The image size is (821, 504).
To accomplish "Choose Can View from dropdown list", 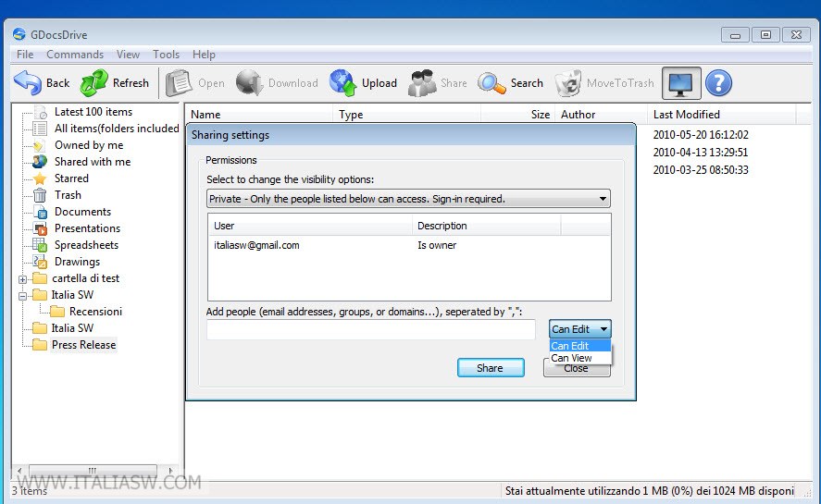I will [x=580, y=358].
